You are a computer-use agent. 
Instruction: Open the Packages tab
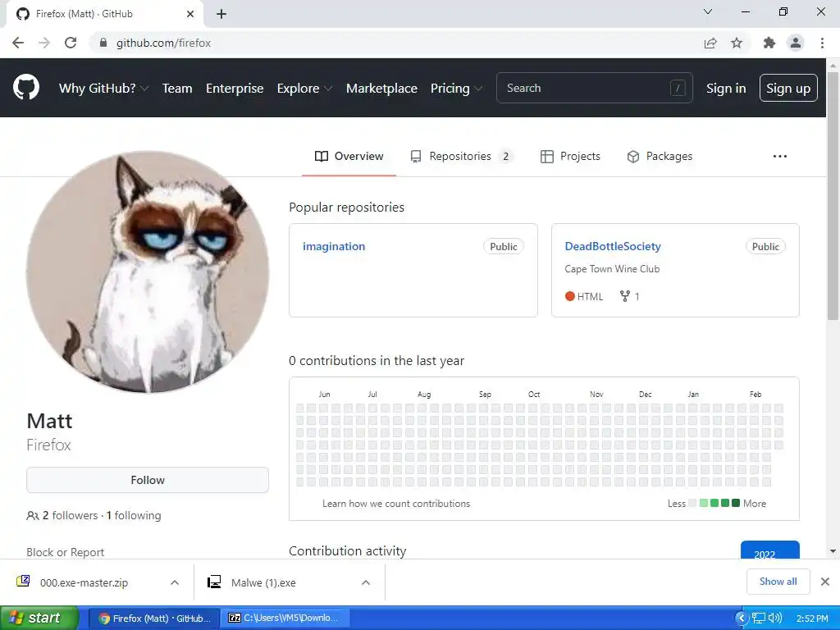[660, 157]
